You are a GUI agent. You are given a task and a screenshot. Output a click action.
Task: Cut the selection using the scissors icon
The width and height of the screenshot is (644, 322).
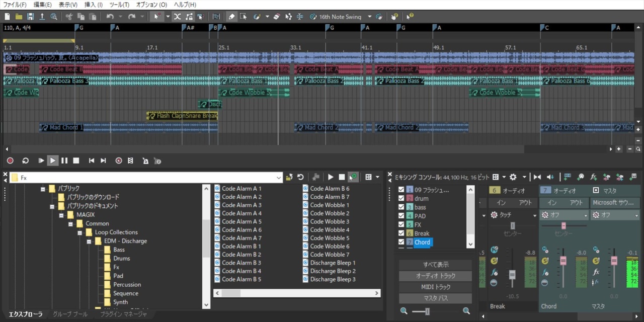point(69,17)
